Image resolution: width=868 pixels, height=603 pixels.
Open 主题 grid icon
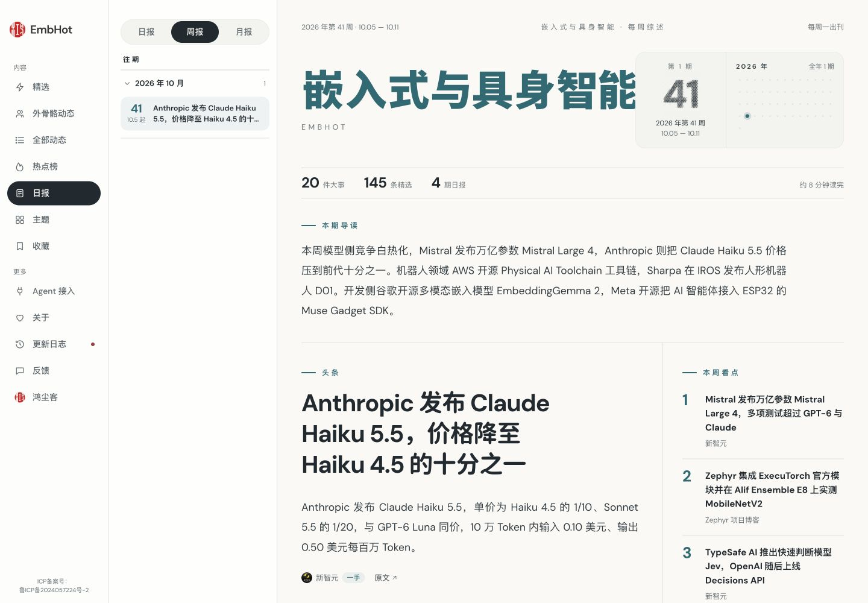(x=20, y=219)
